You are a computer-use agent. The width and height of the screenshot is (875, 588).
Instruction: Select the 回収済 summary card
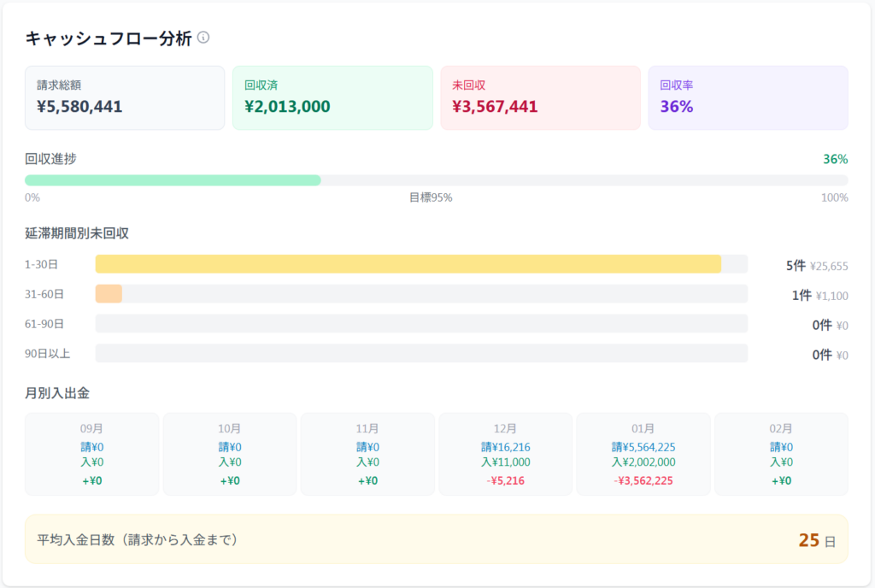[332, 97]
